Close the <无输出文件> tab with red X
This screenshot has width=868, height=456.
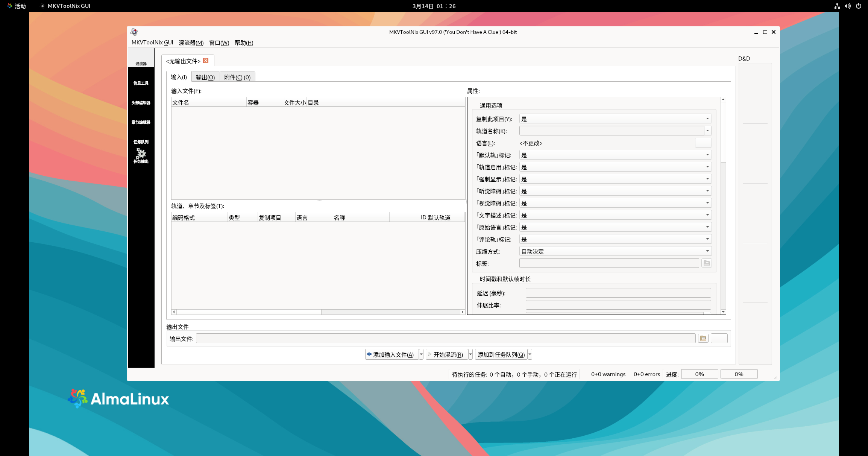pyautogui.click(x=206, y=61)
